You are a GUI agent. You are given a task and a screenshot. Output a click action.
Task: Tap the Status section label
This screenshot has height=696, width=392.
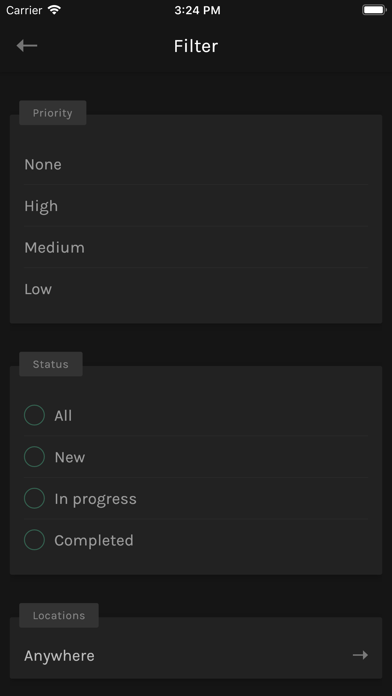(x=51, y=364)
